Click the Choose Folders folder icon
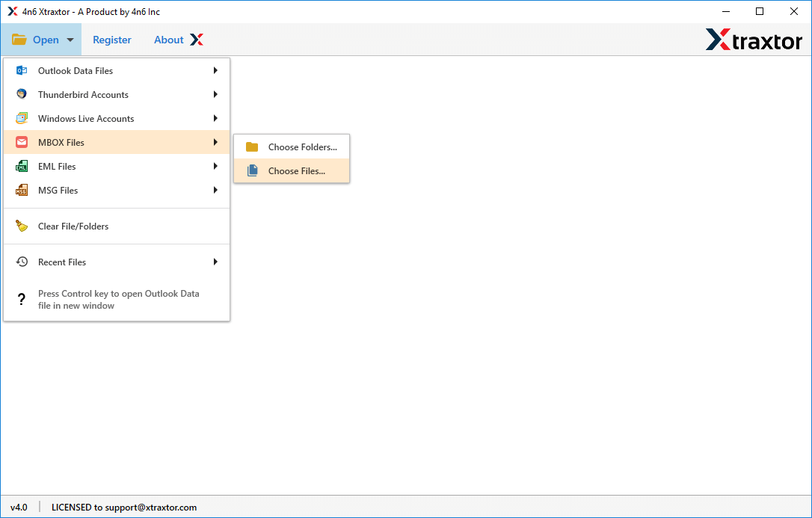 click(x=252, y=147)
